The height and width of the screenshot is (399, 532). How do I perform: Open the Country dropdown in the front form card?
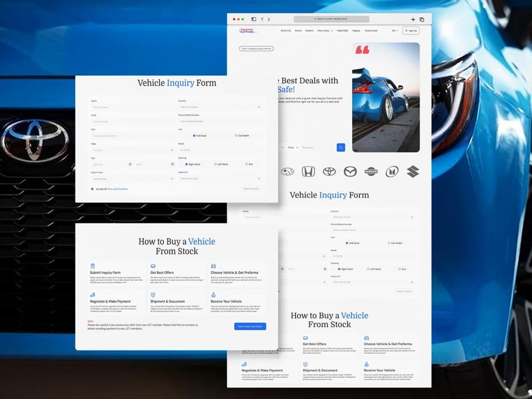(220, 107)
